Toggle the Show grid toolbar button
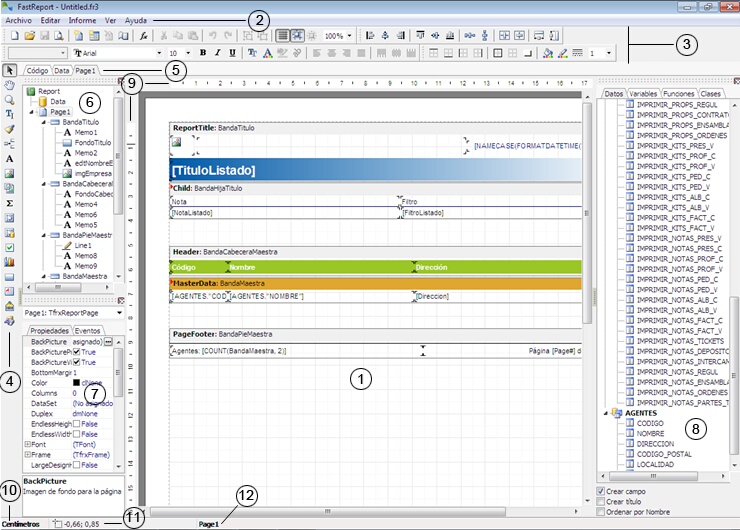 click(x=283, y=35)
